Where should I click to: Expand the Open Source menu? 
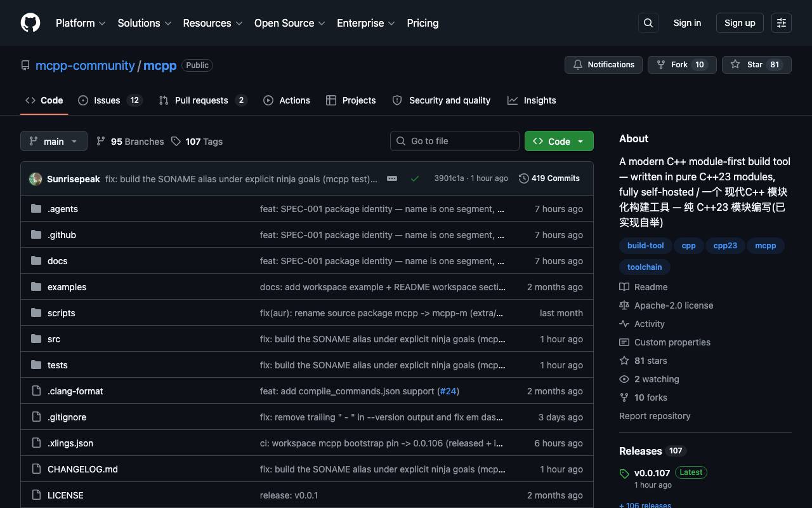[x=290, y=23]
